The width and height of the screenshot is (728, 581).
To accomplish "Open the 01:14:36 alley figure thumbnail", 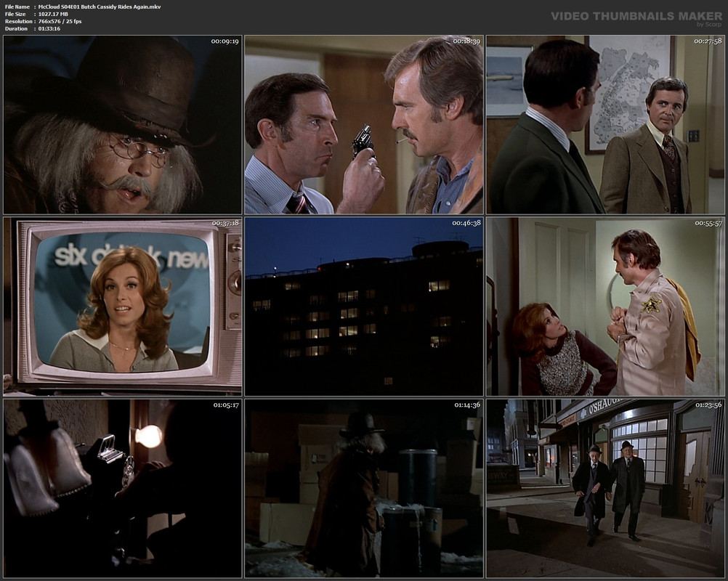I will tap(364, 489).
